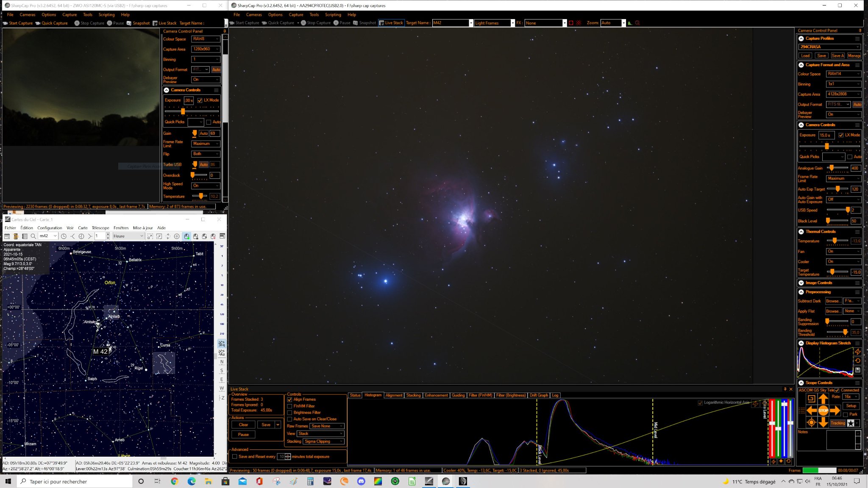Enable the FWHM Filter checkbox

289,406
